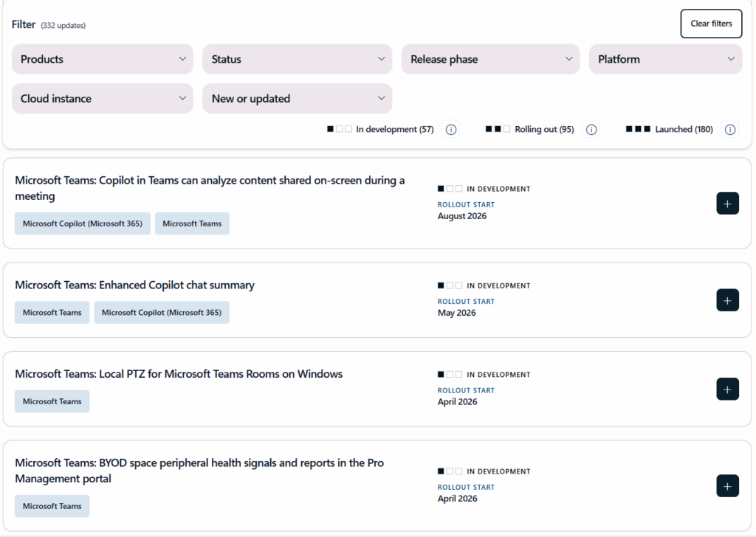756x537 pixels.
Task: Click the Clear filters button
Action: (x=711, y=24)
